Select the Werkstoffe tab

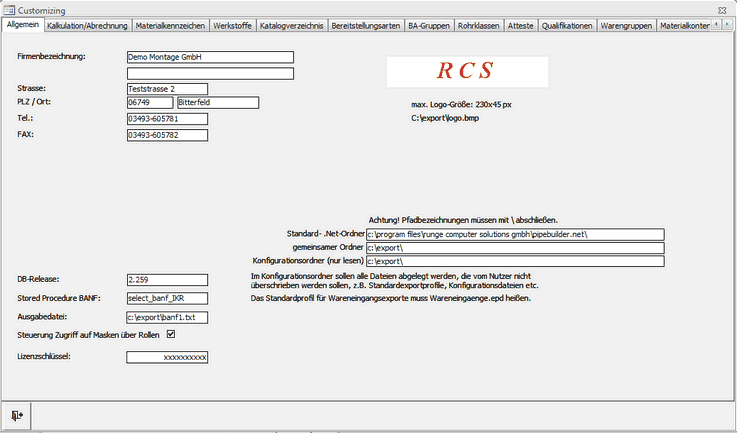232,26
